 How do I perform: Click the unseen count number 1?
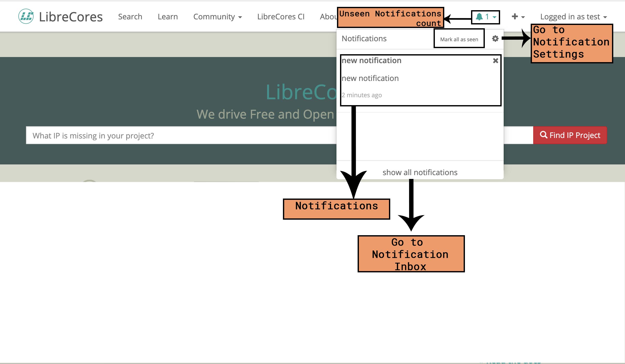tap(487, 17)
